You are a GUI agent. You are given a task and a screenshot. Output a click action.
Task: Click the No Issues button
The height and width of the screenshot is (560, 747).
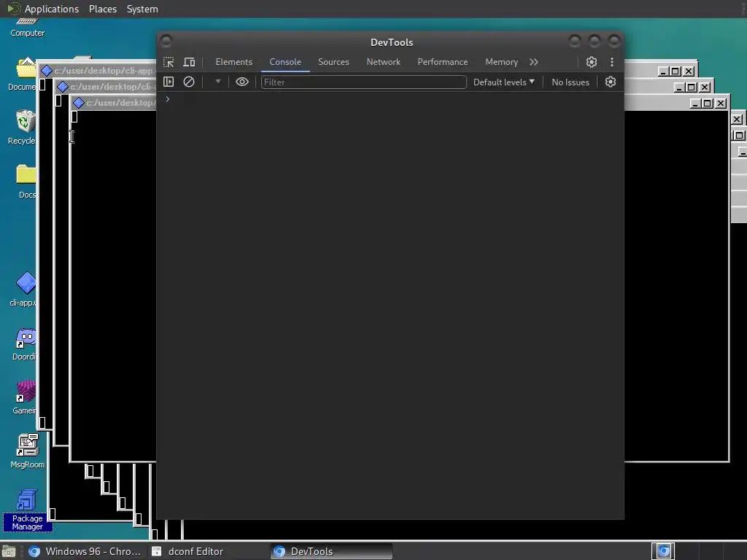[570, 82]
